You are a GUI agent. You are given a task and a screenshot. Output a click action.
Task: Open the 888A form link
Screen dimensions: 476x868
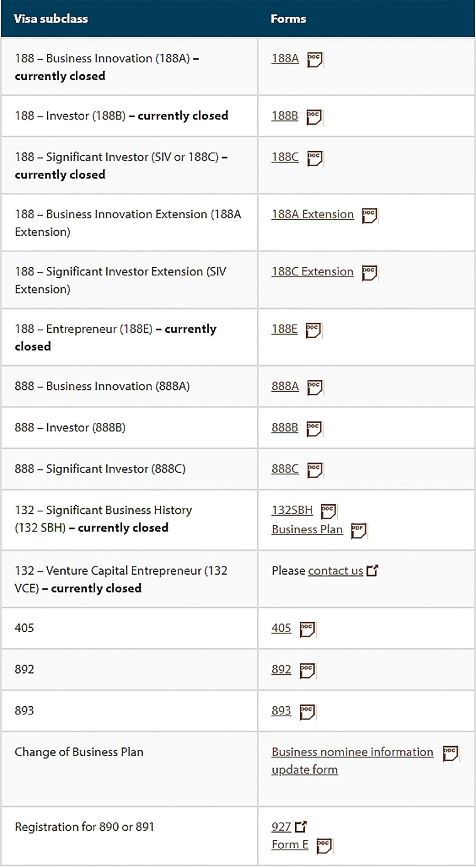click(x=285, y=387)
